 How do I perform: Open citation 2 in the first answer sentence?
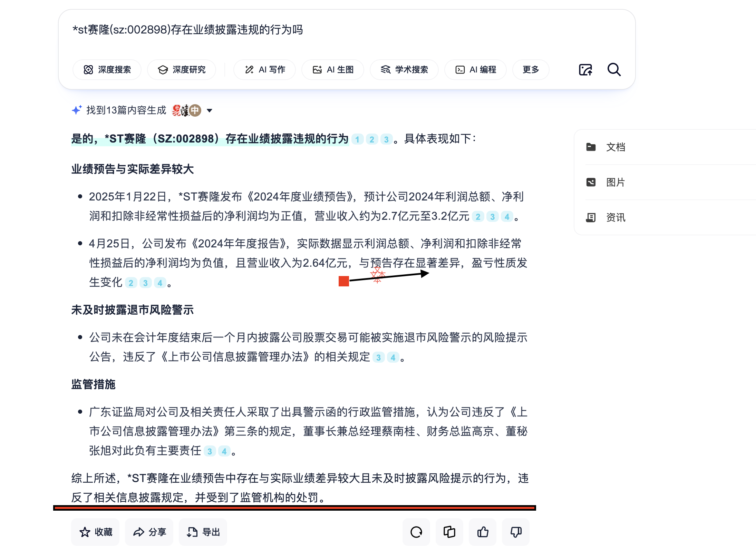[372, 139]
